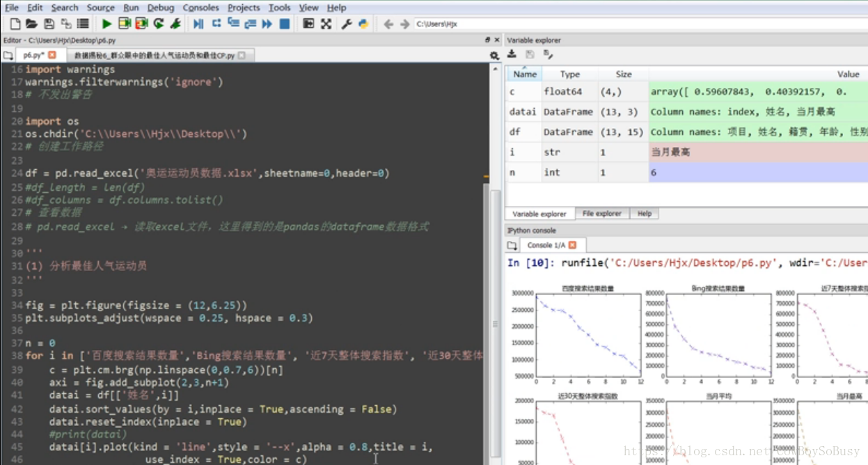Screen dimensions: 868x465
Task: Go forward with right arrow icon
Action: point(404,24)
